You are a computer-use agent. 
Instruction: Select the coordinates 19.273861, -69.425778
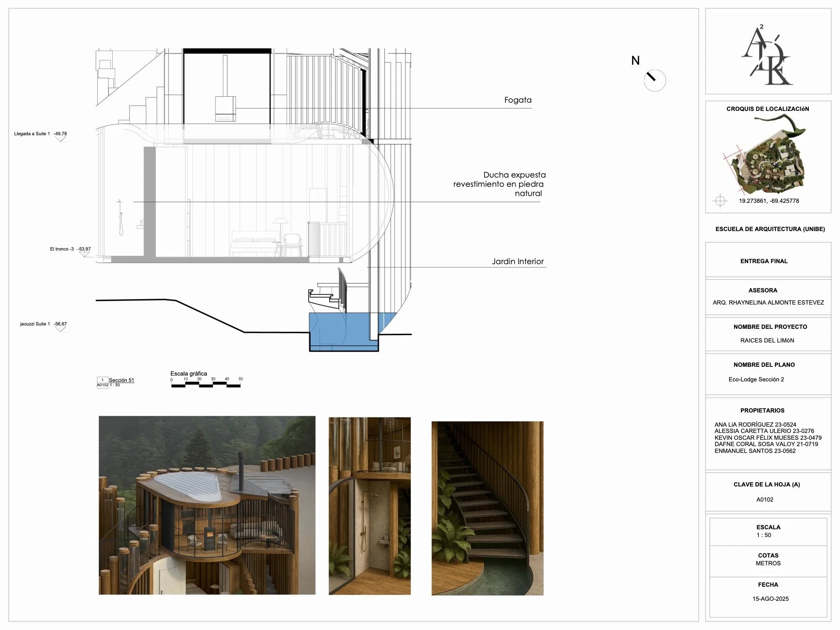pyautogui.click(x=769, y=201)
